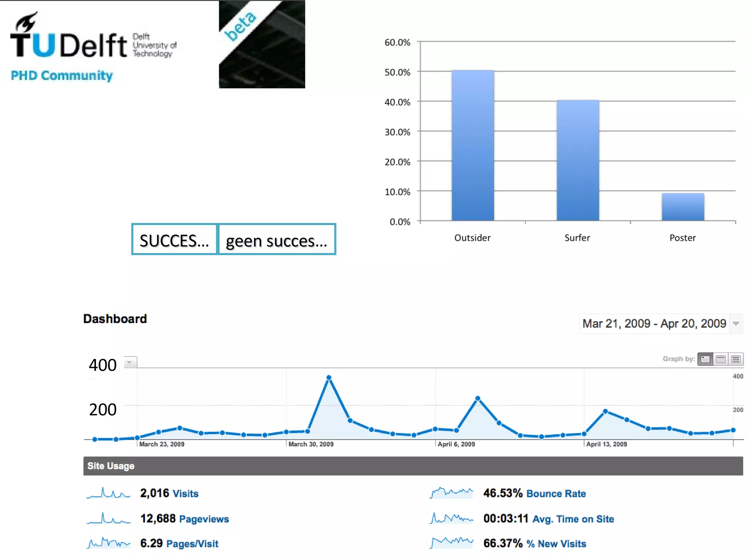Select the geen succes... box
This screenshot has width=747, height=560.
pos(276,240)
